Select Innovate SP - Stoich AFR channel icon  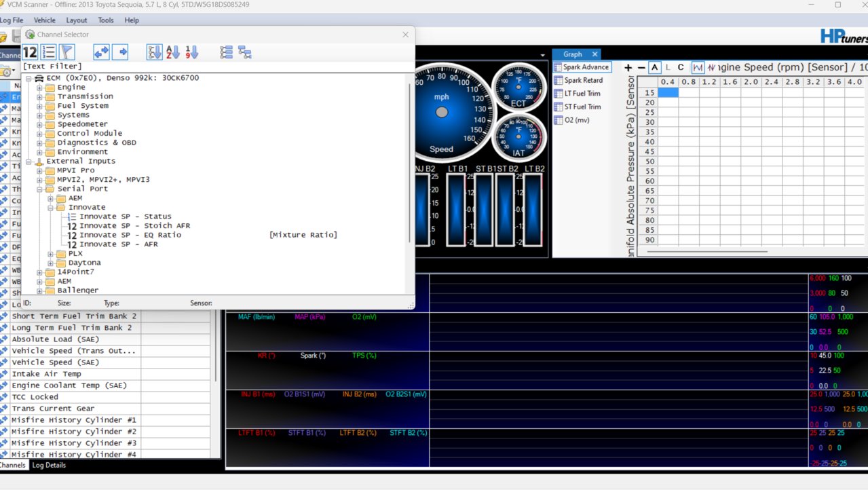pos(72,226)
